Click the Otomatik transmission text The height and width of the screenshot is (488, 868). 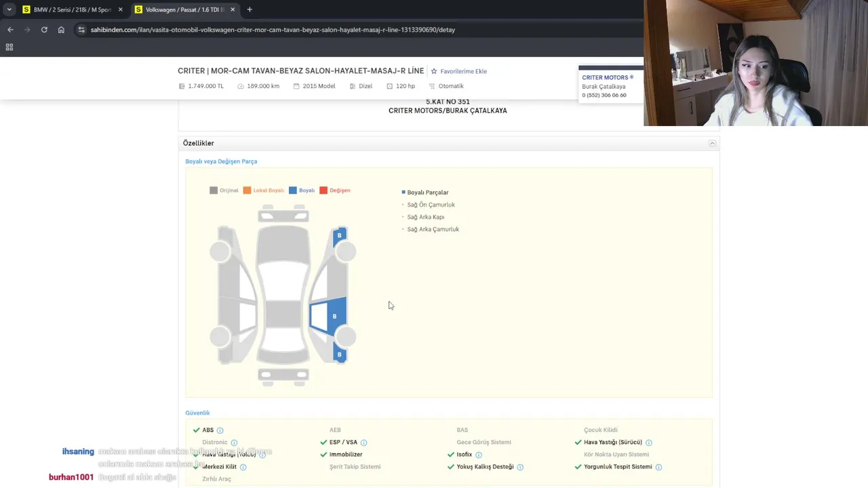[451, 86]
